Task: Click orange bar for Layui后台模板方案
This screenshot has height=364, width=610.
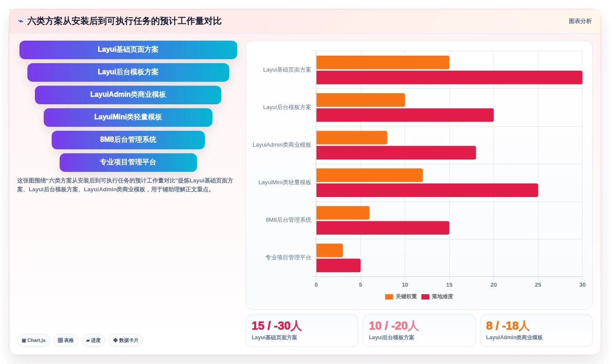Action: (x=360, y=100)
